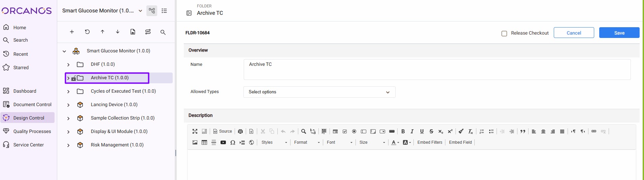Image resolution: width=644 pixels, height=180 pixels.
Task: Click the refresh tree icon
Action: (87, 32)
